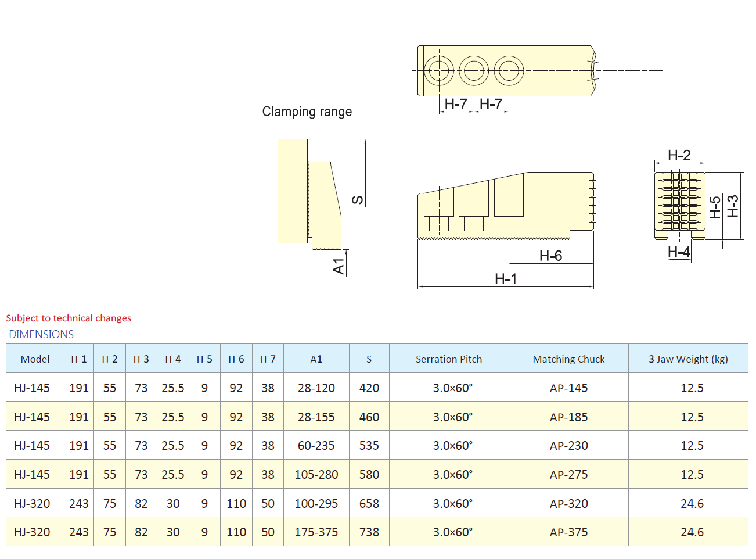Select the AP-375 matching chuck cell

pyautogui.click(x=568, y=532)
